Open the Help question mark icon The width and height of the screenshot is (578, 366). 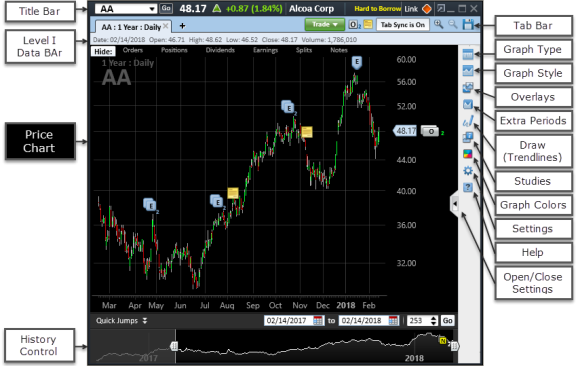[x=467, y=187]
